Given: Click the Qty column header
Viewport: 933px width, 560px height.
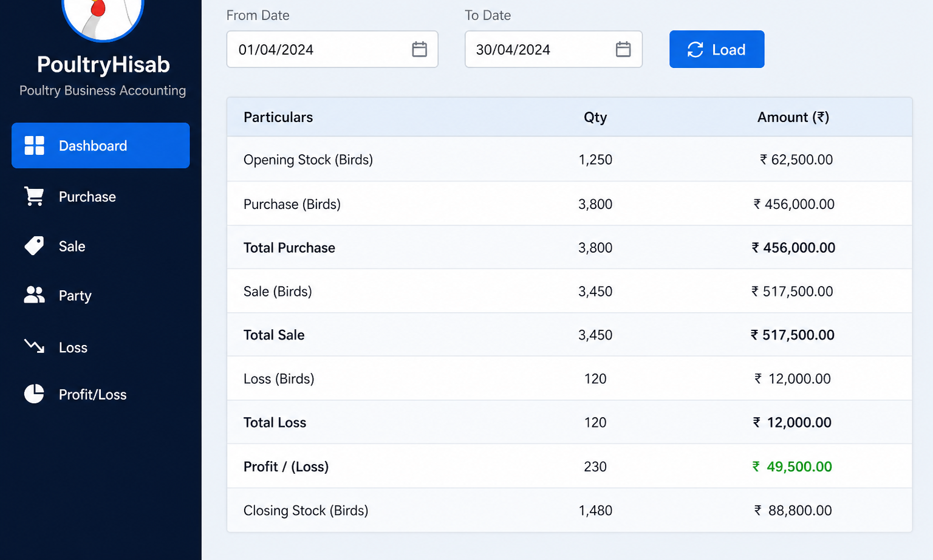Looking at the screenshot, I should coord(595,117).
